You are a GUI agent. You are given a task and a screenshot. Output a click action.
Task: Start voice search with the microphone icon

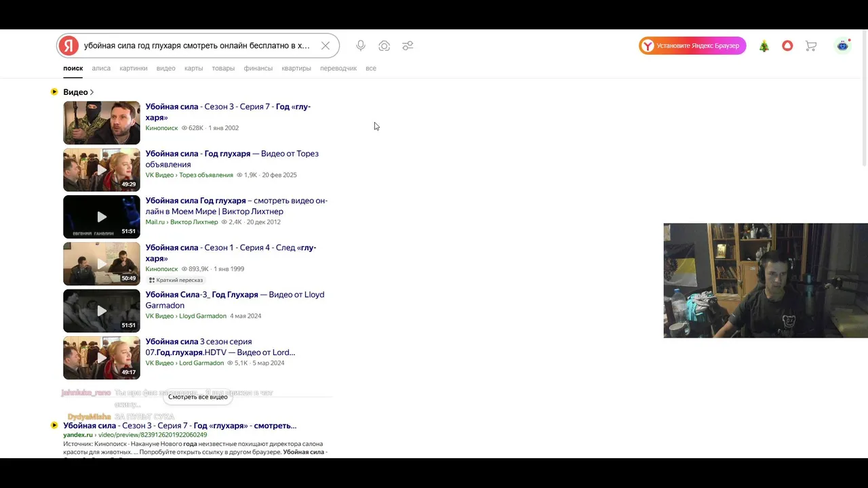pyautogui.click(x=361, y=45)
